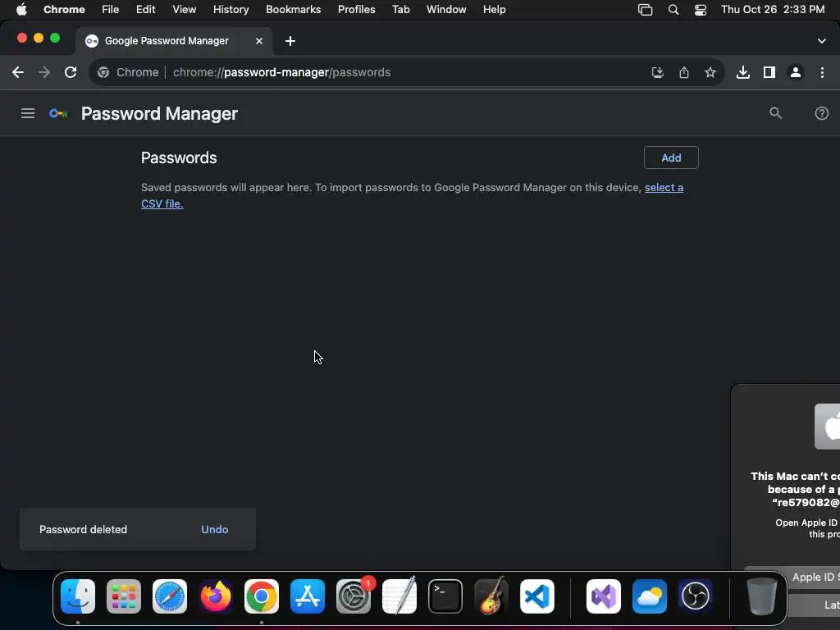840x630 pixels.
Task: Click the Password Manager key logo
Action: [x=58, y=113]
